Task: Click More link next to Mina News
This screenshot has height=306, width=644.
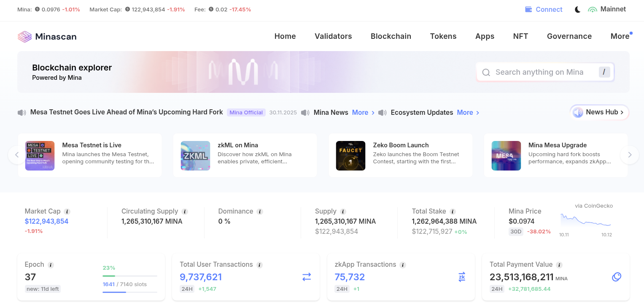Action: tap(363, 113)
